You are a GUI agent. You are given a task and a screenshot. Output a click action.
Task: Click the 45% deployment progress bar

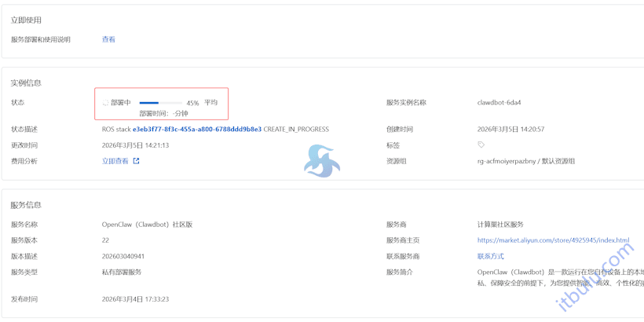[160, 103]
